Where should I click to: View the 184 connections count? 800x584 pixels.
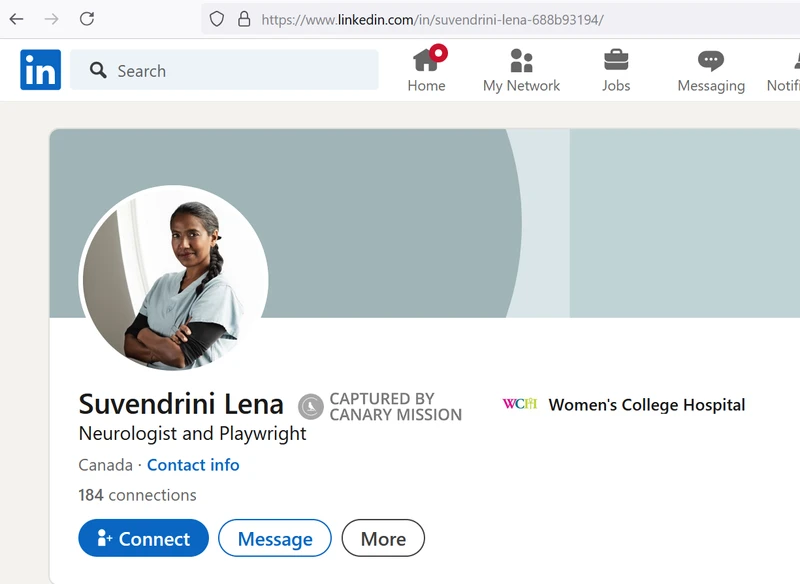click(x=137, y=495)
